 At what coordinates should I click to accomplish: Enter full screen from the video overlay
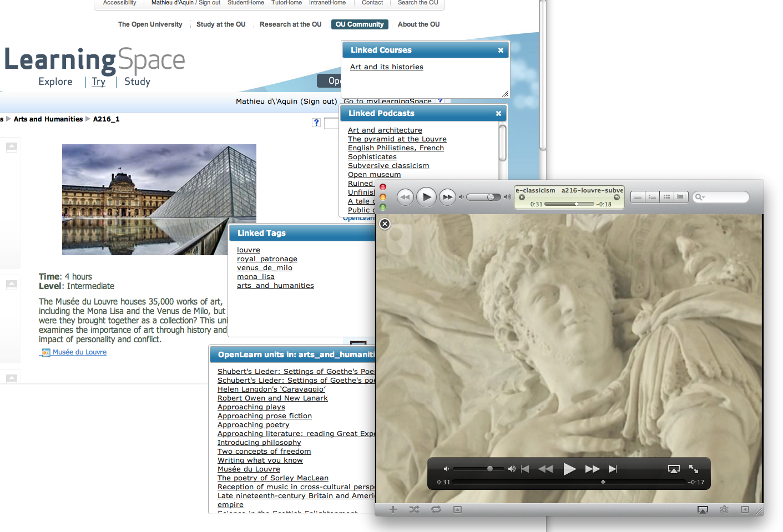click(x=694, y=469)
